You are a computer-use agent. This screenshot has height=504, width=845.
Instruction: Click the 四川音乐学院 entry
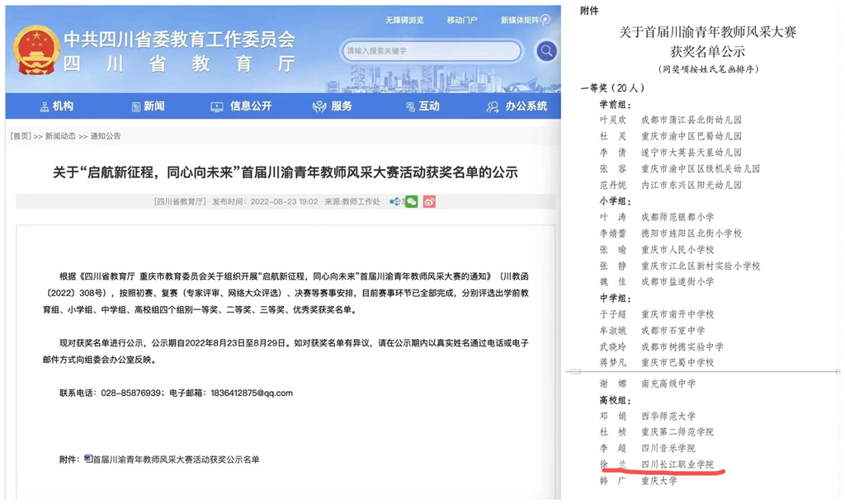(668, 448)
